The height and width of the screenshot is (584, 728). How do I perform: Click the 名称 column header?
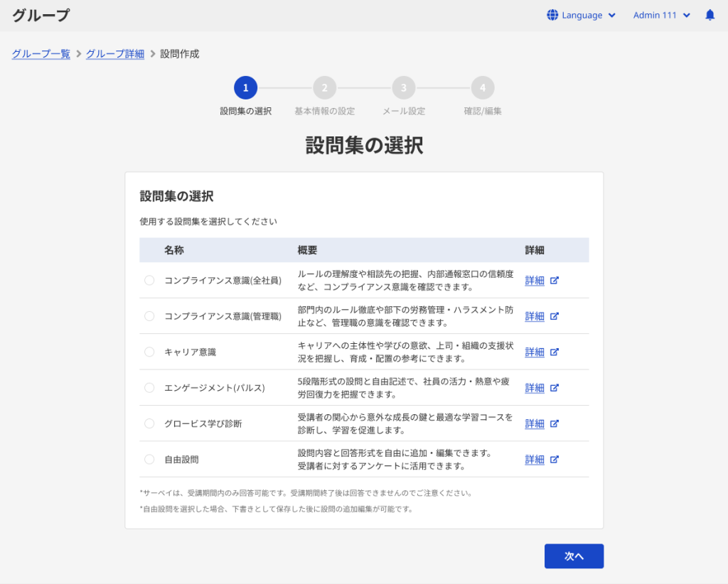174,250
